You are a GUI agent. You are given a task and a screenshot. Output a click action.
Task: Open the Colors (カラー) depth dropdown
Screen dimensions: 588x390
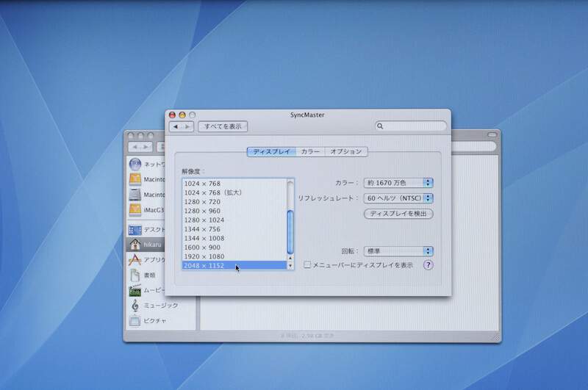click(398, 183)
